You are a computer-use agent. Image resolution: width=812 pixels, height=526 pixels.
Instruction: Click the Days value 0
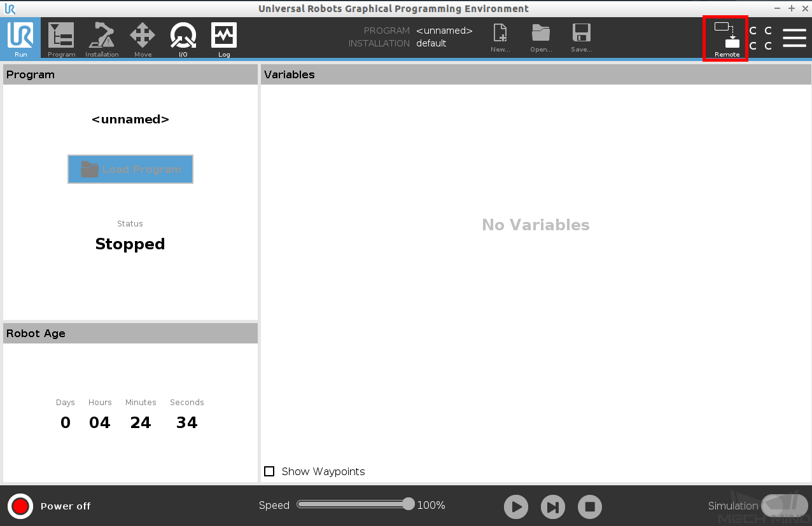66,423
